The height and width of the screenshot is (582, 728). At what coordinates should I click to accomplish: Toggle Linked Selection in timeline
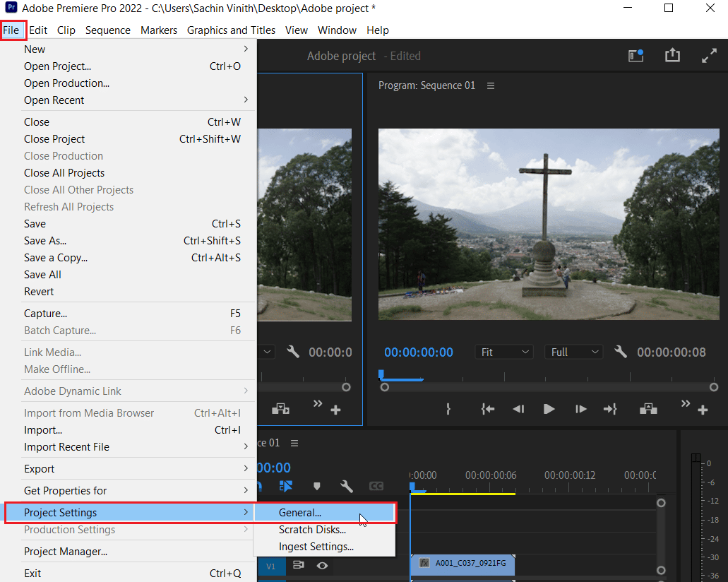(285, 487)
